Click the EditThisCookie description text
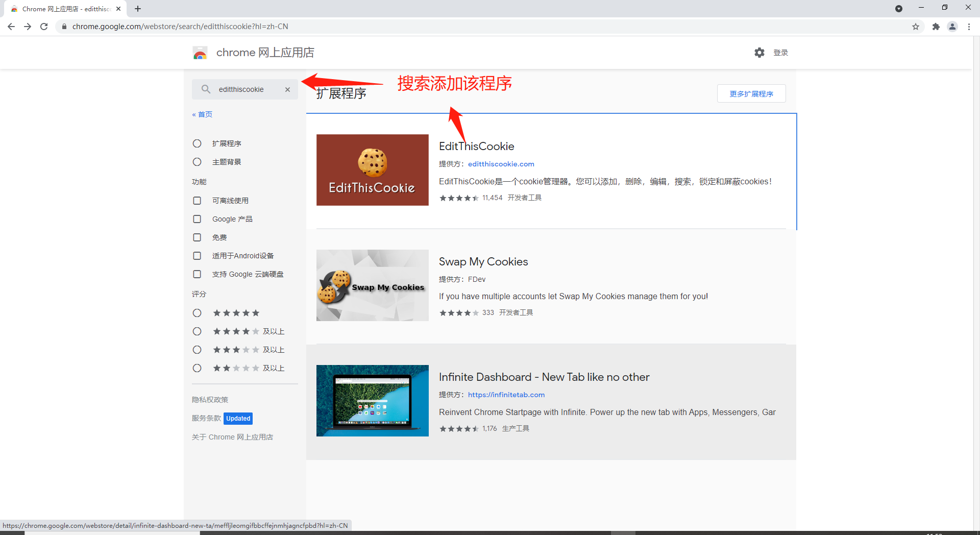This screenshot has width=980, height=535. tap(605, 182)
